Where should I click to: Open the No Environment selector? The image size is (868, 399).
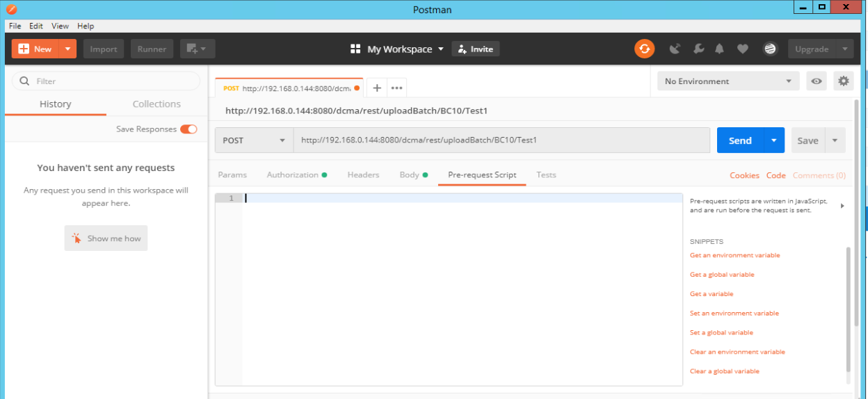(728, 81)
